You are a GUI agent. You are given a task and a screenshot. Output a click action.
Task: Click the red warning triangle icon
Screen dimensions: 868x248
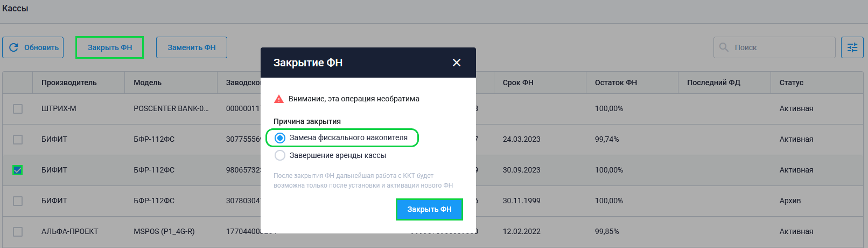click(279, 99)
